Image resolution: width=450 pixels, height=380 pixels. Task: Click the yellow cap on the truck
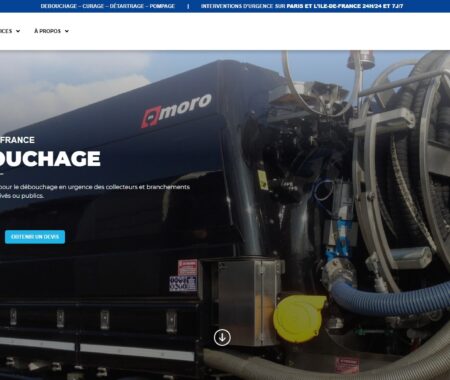point(299,318)
